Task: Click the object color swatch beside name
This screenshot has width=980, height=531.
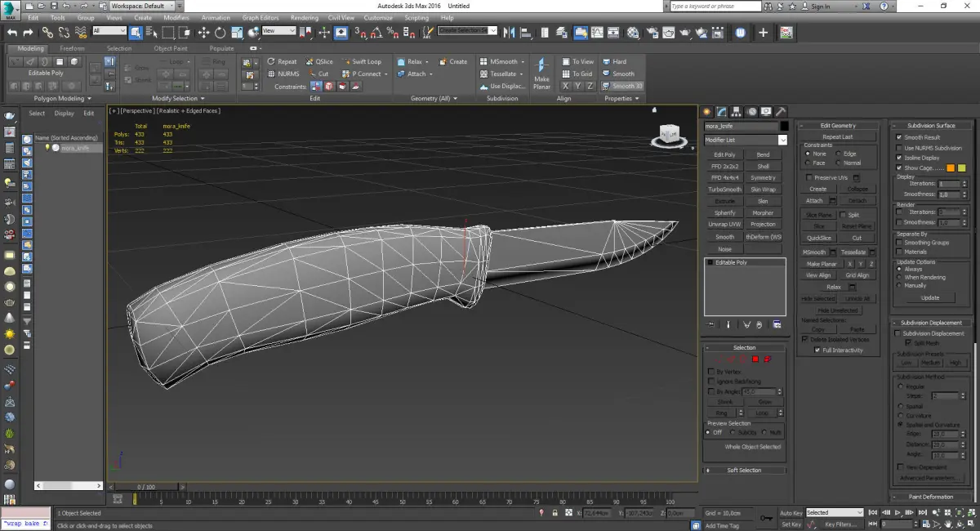Action: click(784, 127)
